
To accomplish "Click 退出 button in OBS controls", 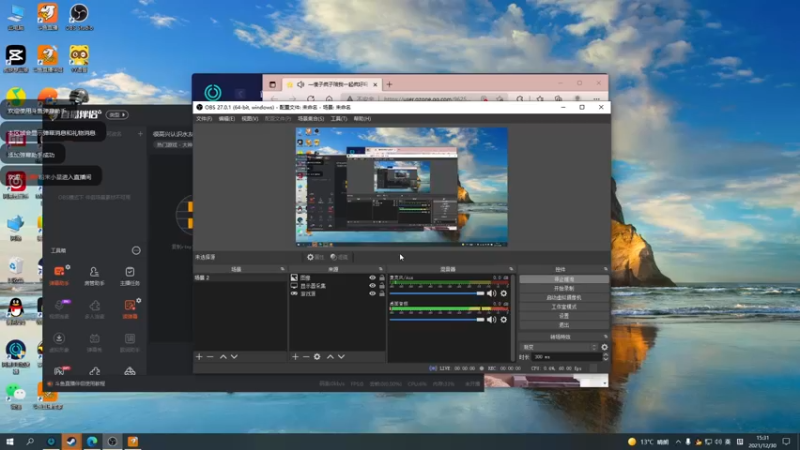I will tap(564, 325).
